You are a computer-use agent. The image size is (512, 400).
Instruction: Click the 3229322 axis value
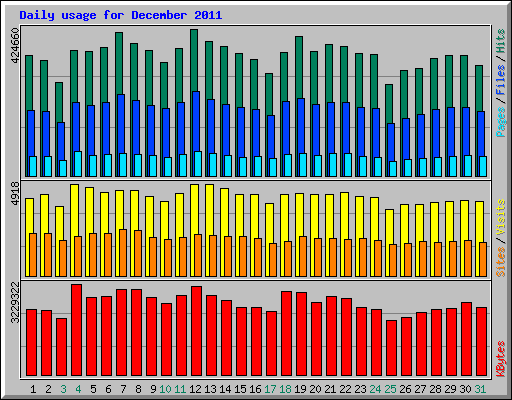pyautogui.click(x=15, y=303)
